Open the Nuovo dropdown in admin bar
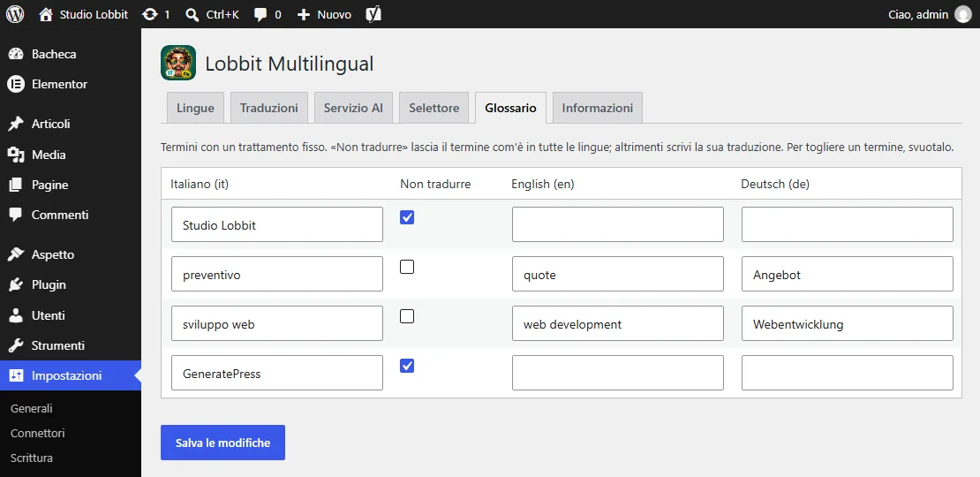Image resolution: width=980 pixels, height=477 pixels. 324,14
